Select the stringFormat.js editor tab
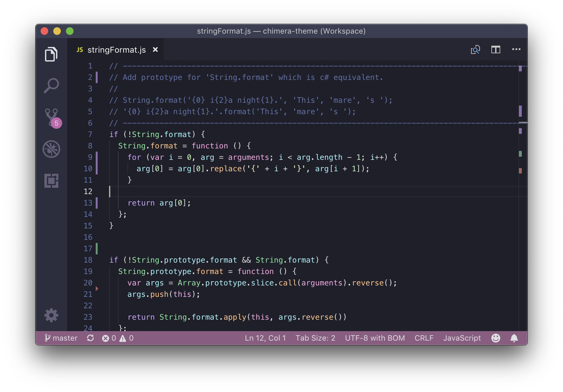Image resolution: width=563 pixels, height=392 pixels. (116, 50)
